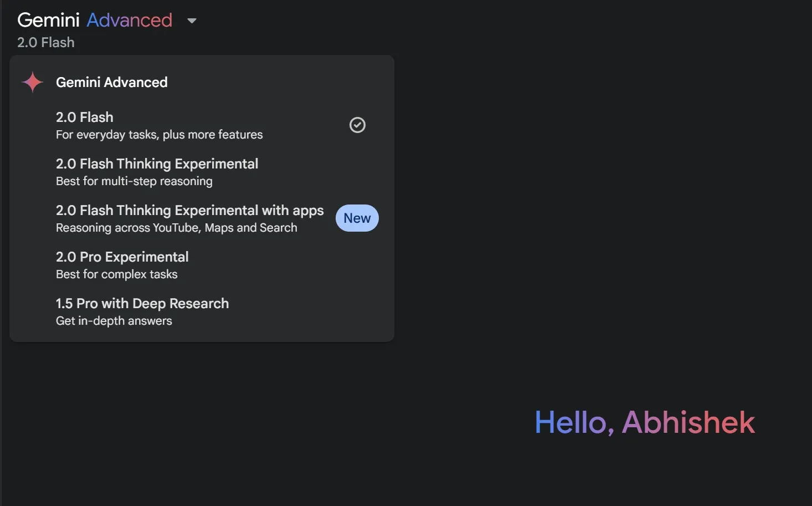The width and height of the screenshot is (812, 506).
Task: Mark 1.5 Pro with Deep Research as active
Action: (x=142, y=303)
